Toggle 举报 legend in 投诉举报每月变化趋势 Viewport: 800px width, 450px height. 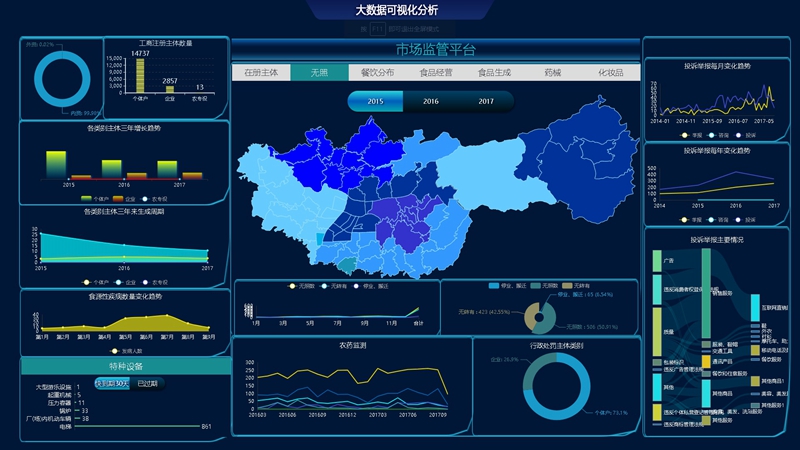[x=684, y=135]
